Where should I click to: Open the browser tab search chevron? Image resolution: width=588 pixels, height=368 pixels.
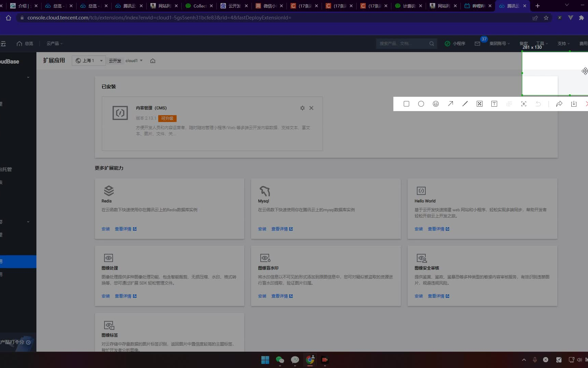pos(567,5)
